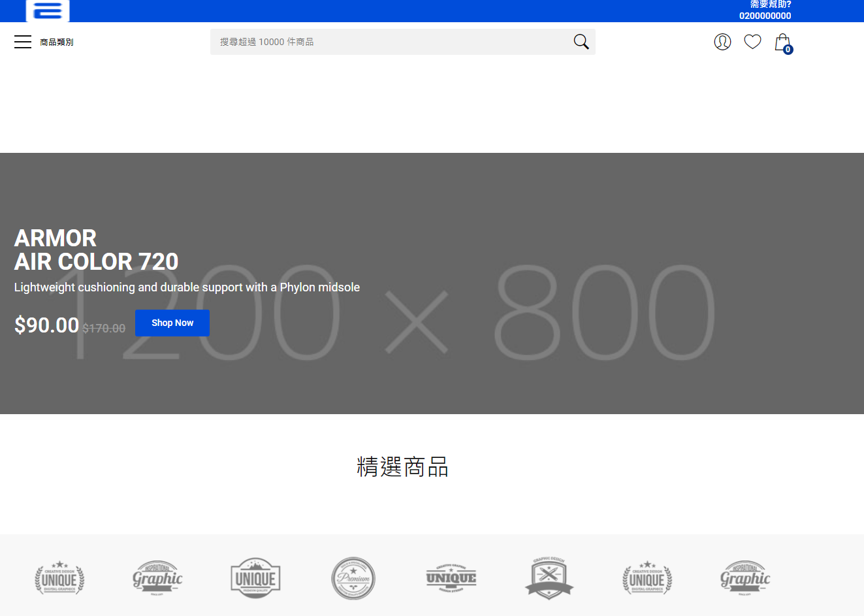Screen dimensions: 864x616
Task: Click the magnifying glass search icon
Action: point(581,42)
